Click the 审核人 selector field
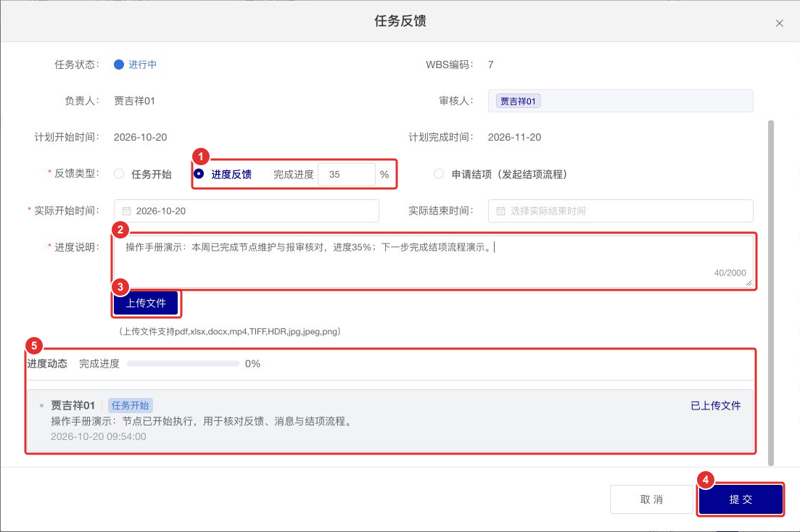800x532 pixels. 620,101
